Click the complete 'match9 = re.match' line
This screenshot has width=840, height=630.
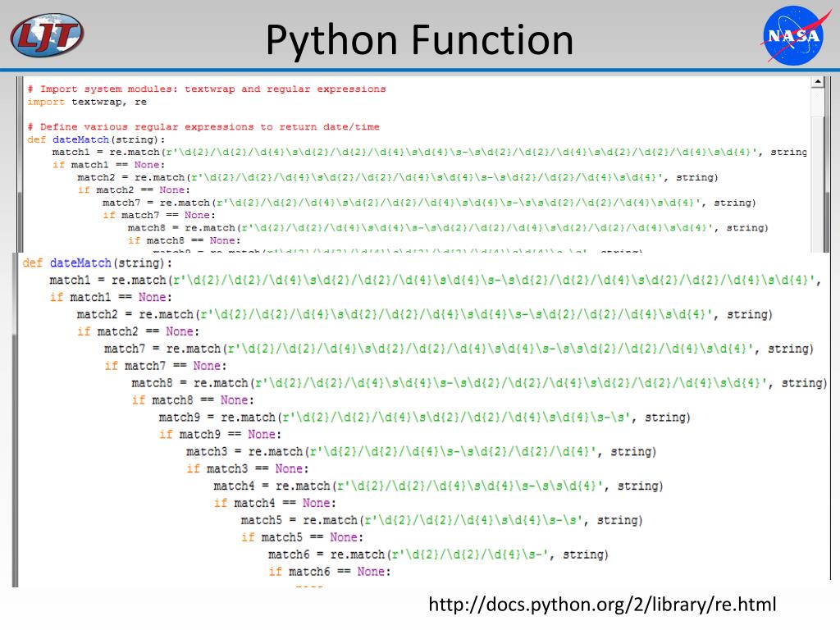coord(425,418)
